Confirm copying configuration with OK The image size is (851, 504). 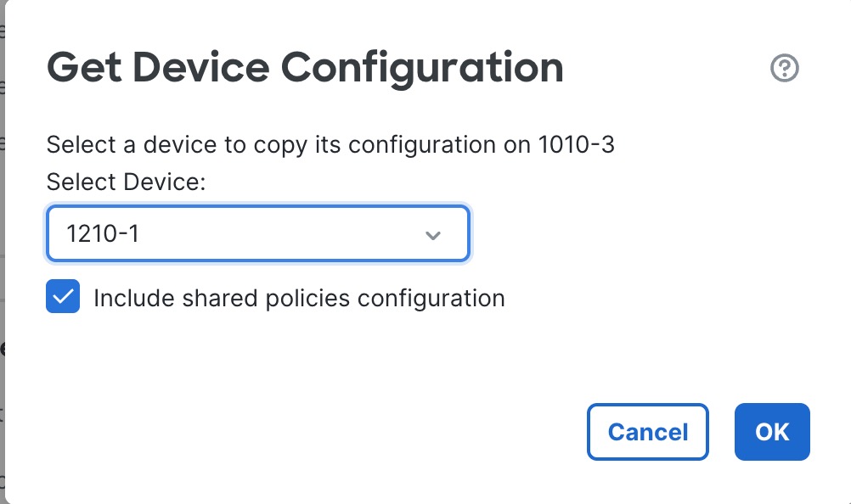point(771,432)
